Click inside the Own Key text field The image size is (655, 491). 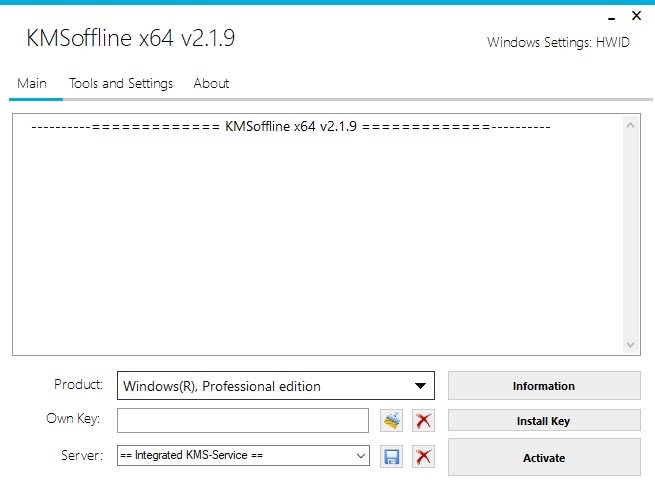242,421
